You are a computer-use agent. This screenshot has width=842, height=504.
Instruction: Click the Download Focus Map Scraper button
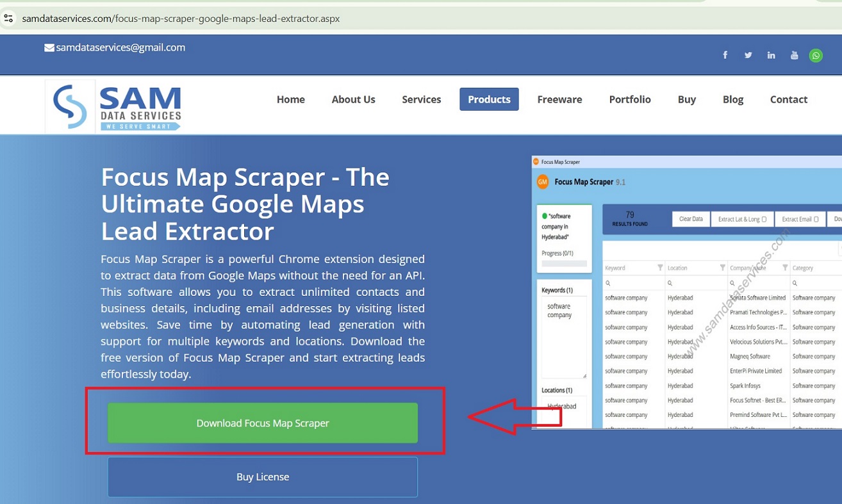point(263,423)
